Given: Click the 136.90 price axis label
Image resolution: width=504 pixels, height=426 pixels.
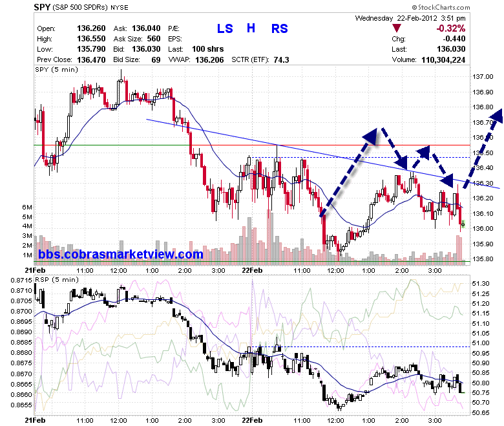Looking at the screenshot, I should (x=483, y=92).
